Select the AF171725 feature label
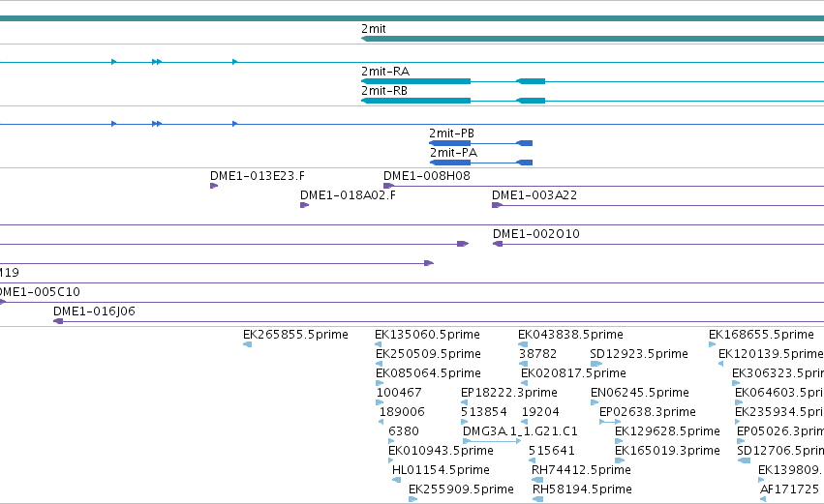The image size is (824, 504). (x=790, y=489)
